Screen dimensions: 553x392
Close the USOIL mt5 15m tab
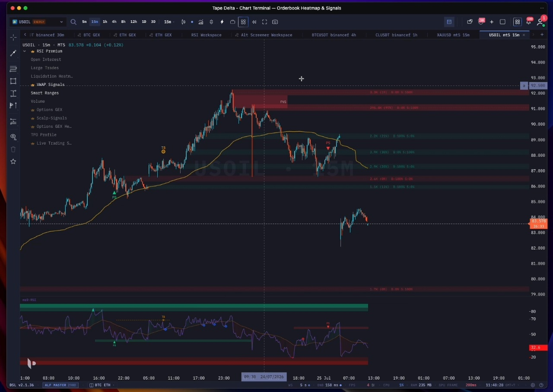pos(524,35)
